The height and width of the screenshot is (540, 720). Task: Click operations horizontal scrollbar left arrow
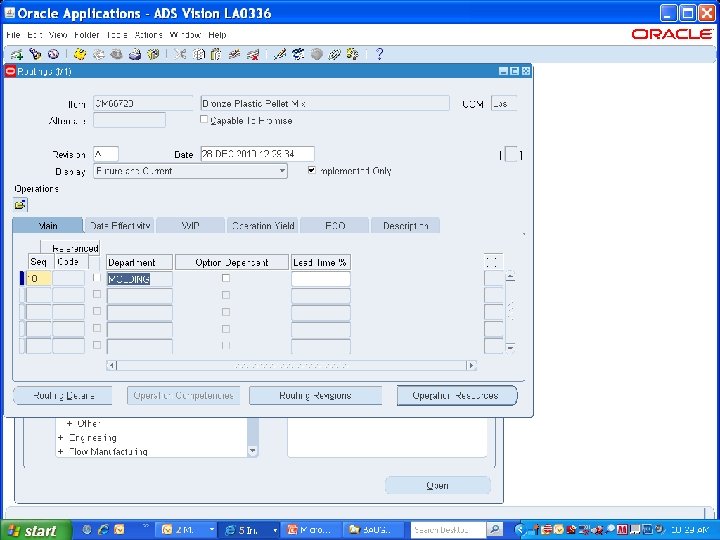112,366
